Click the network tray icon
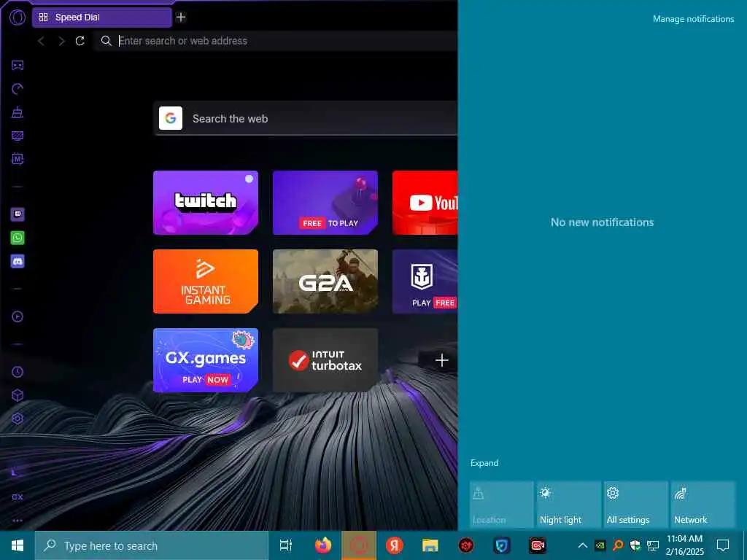 (653, 545)
